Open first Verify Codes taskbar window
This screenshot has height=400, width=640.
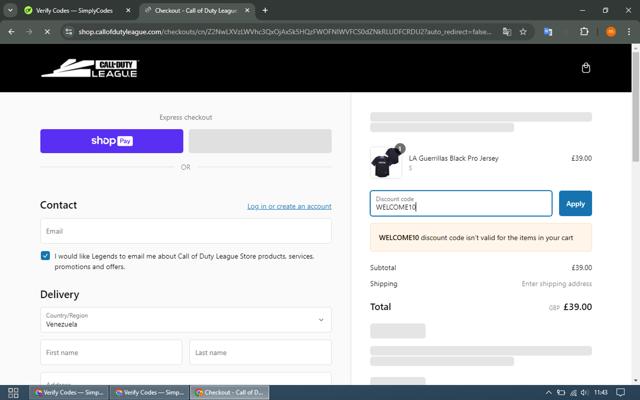(x=69, y=393)
